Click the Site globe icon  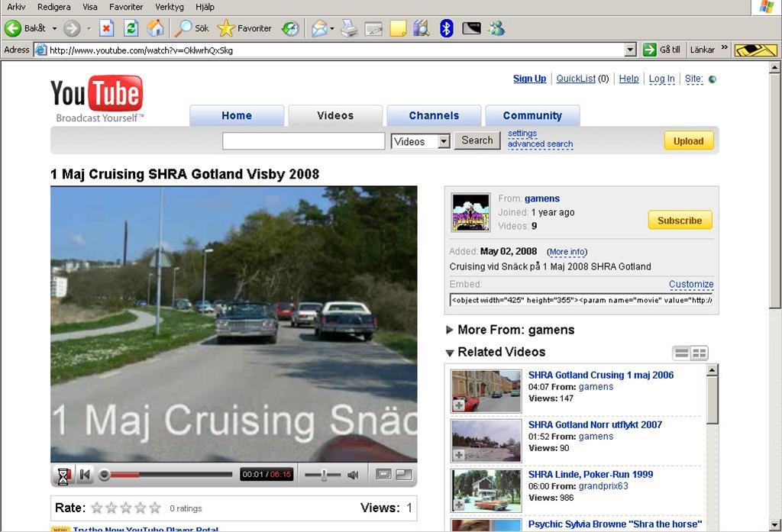[713, 79]
